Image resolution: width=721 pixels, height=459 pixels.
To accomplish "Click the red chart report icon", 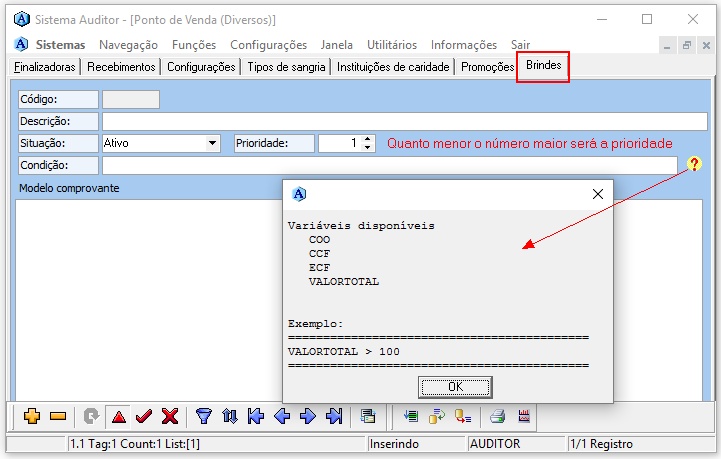I will [x=524, y=416].
